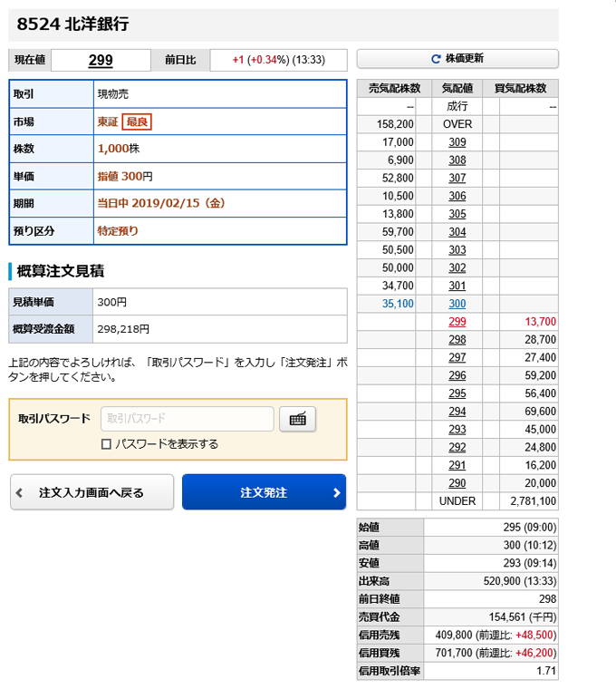Select quote price 303
The width and height of the screenshot is (616, 689).
click(457, 250)
